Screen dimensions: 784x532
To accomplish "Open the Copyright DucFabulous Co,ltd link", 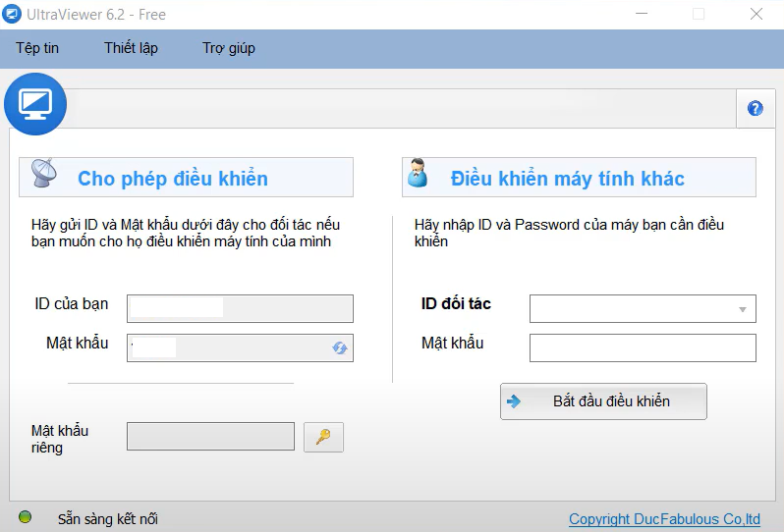I will tap(664, 519).
